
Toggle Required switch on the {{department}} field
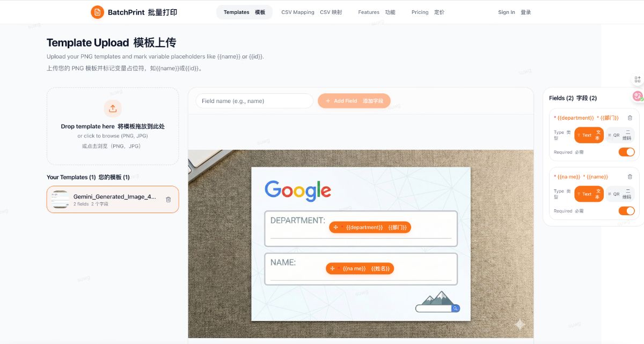point(627,152)
